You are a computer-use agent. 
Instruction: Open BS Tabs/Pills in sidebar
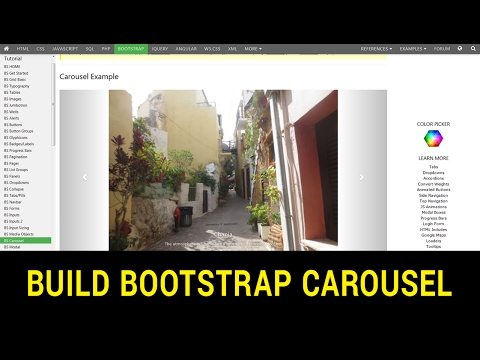click(15, 196)
